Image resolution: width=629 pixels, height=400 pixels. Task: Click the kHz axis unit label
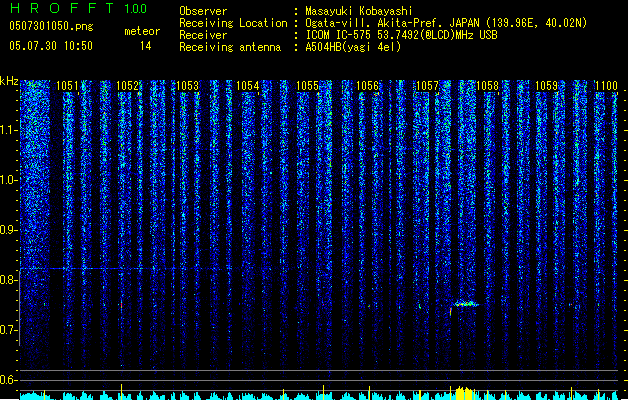(x=9, y=81)
